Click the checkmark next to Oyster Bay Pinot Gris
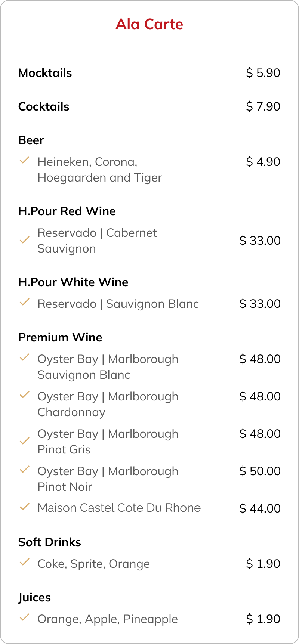This screenshot has width=299, height=644. point(24,441)
